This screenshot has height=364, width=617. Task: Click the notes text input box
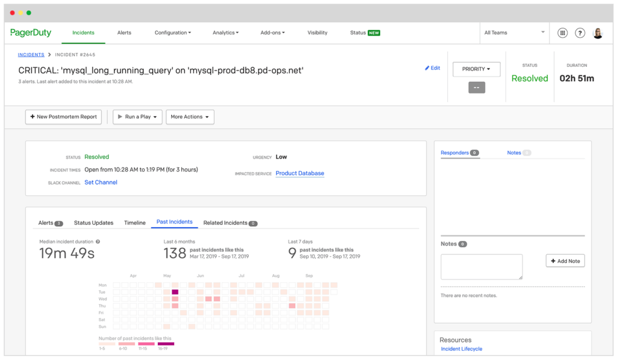coord(481,267)
